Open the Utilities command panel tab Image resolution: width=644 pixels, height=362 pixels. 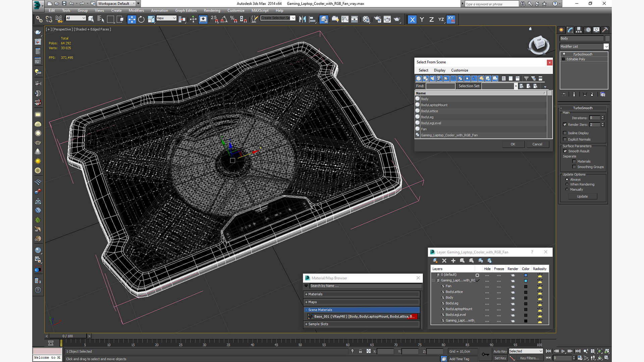click(605, 30)
